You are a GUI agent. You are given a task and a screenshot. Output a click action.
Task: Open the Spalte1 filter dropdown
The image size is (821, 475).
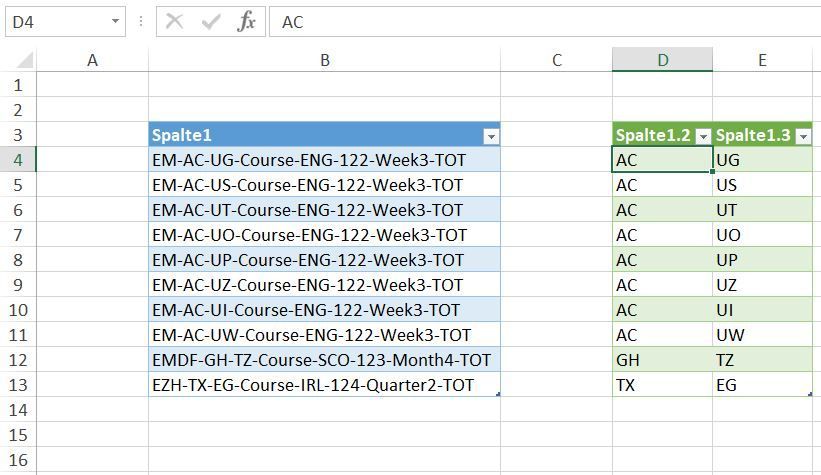[x=491, y=137]
